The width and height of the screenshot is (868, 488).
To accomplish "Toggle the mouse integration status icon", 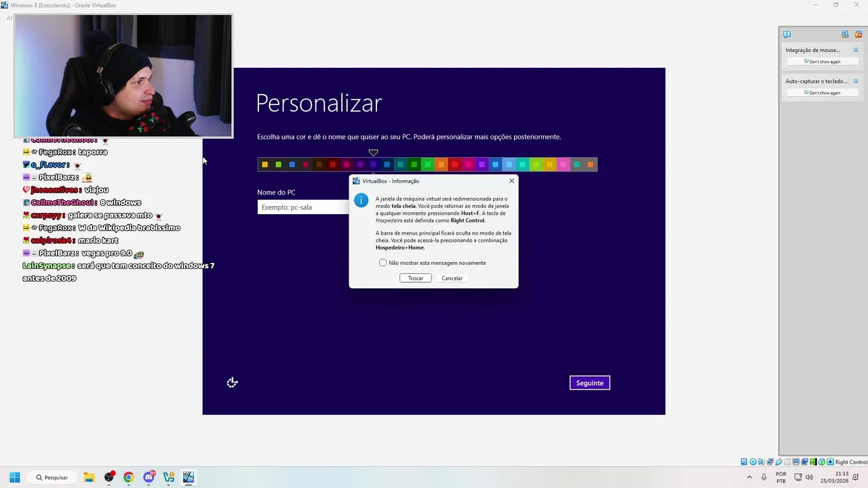I will point(821,462).
